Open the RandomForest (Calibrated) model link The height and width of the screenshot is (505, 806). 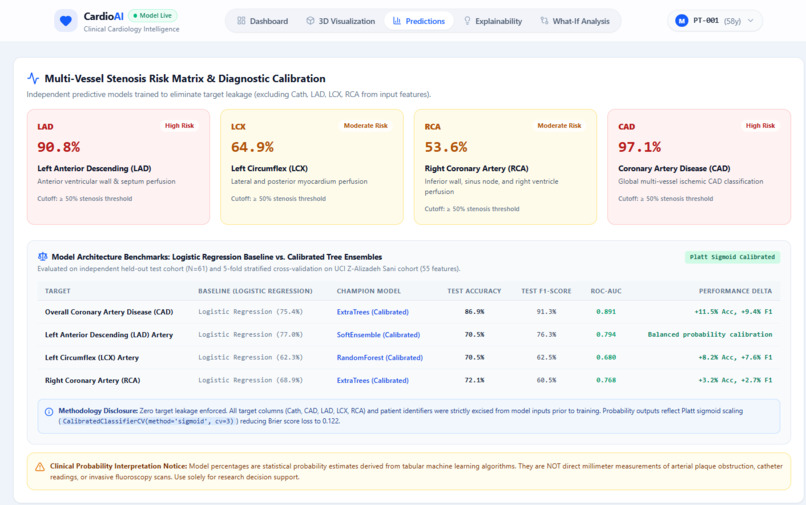(x=380, y=357)
